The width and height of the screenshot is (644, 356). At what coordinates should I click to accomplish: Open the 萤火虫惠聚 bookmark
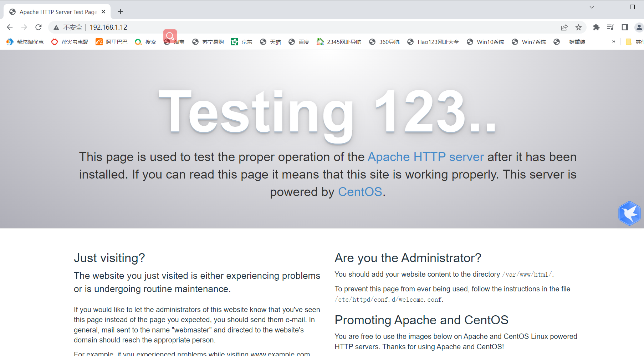[70, 42]
